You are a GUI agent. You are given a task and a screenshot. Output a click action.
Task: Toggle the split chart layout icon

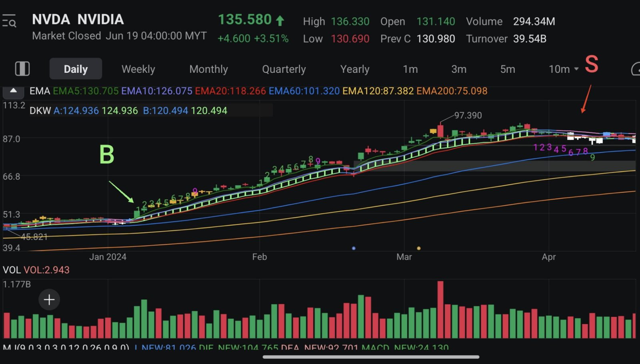pos(22,69)
